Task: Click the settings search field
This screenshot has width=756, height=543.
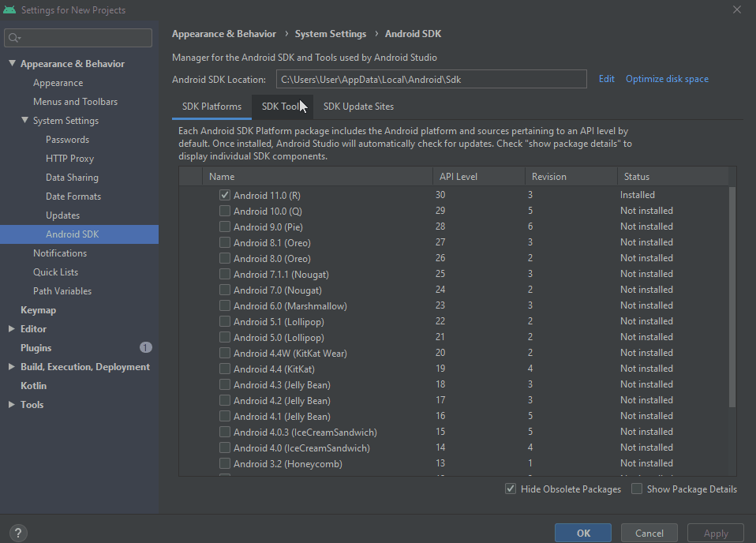Action: pos(78,38)
